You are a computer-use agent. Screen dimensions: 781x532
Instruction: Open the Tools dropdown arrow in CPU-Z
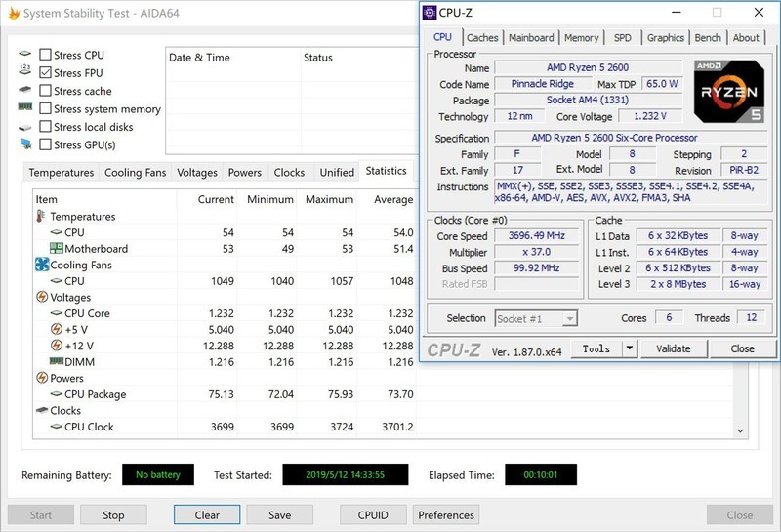(629, 348)
